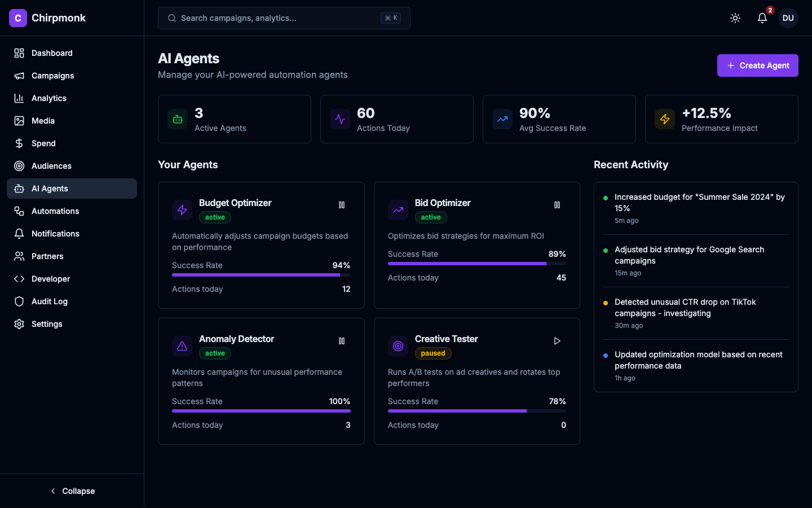Open notifications from the bell icon
The image size is (812, 508).
(x=762, y=18)
